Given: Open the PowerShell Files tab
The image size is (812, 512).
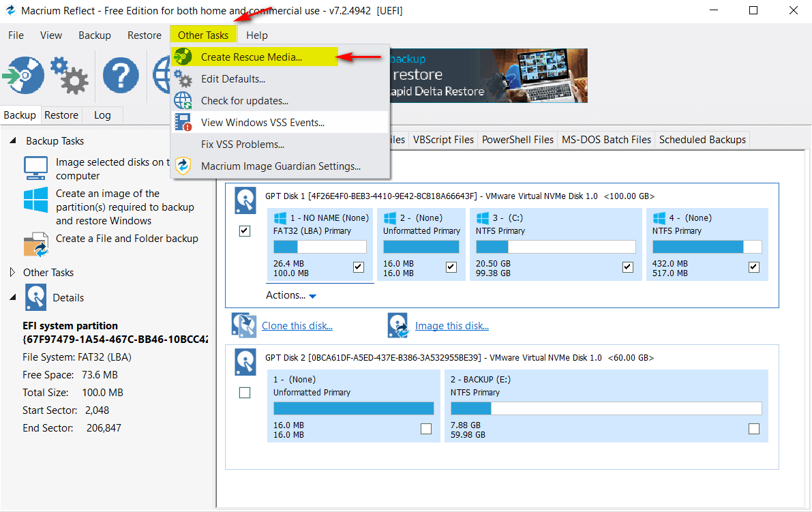Looking at the screenshot, I should click(x=518, y=139).
